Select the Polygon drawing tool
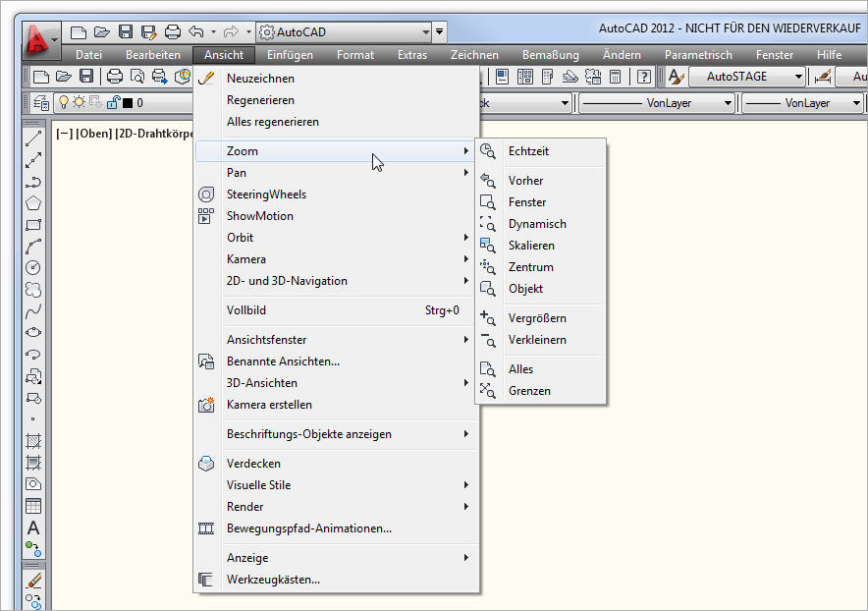The image size is (868, 611). tap(33, 203)
